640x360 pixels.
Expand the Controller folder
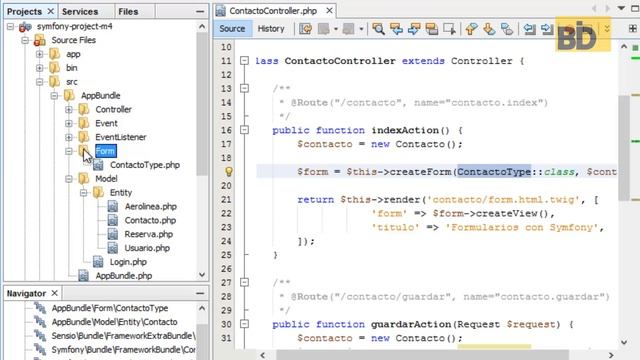tap(69, 109)
